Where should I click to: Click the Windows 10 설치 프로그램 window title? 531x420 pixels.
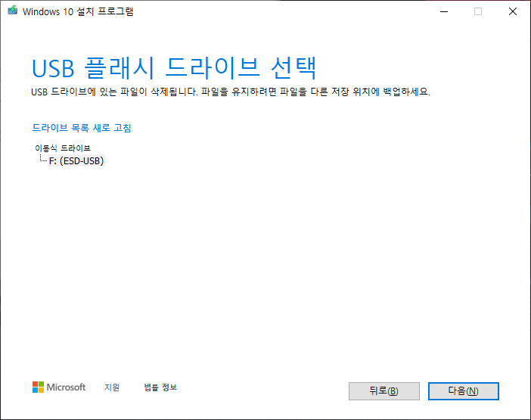78,11
